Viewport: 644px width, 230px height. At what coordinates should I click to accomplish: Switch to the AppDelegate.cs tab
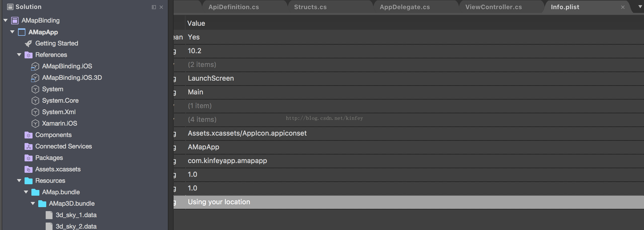404,7
